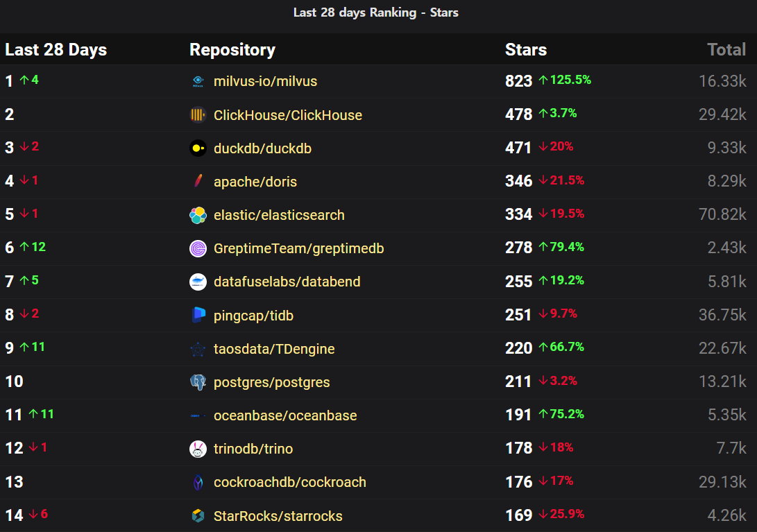Open the elastic/elasticsearch repository link
The height and width of the screenshot is (532, 757).
pyautogui.click(x=279, y=215)
